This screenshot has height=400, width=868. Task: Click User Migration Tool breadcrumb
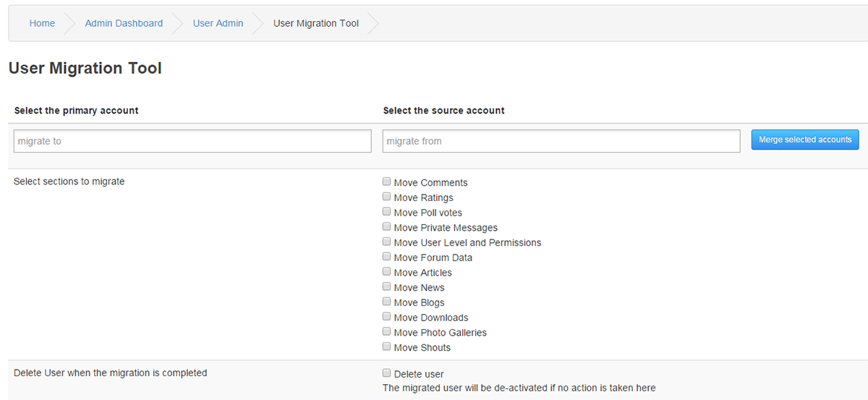tap(316, 23)
